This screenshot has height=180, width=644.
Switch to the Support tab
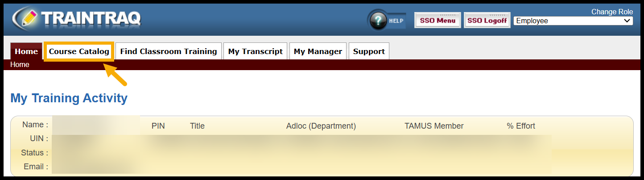tap(369, 51)
